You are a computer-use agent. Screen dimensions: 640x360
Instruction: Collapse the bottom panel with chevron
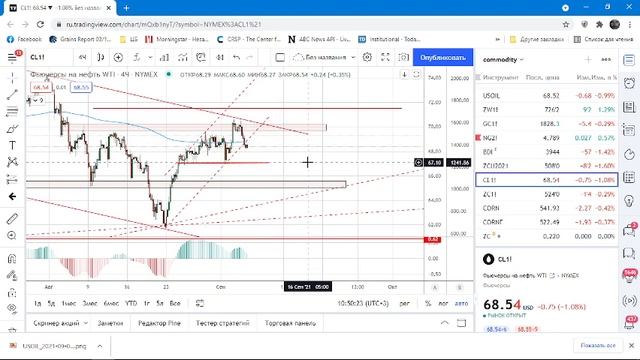444,323
